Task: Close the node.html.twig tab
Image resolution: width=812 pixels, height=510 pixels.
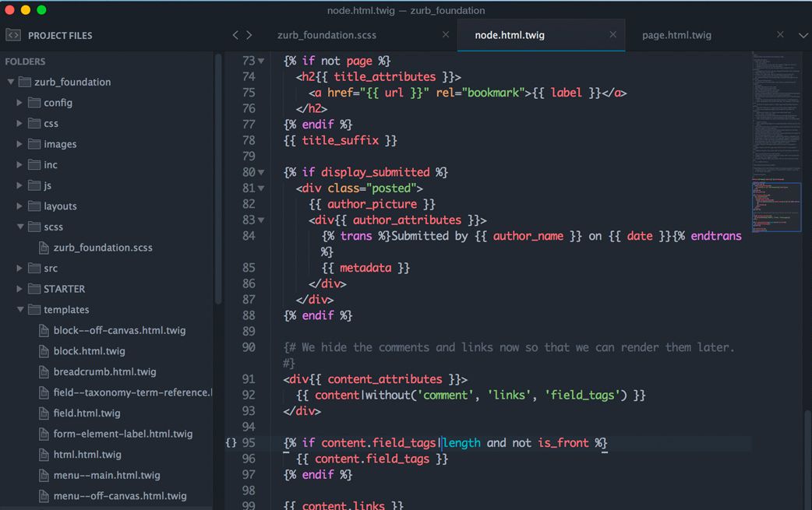Action: [613, 35]
